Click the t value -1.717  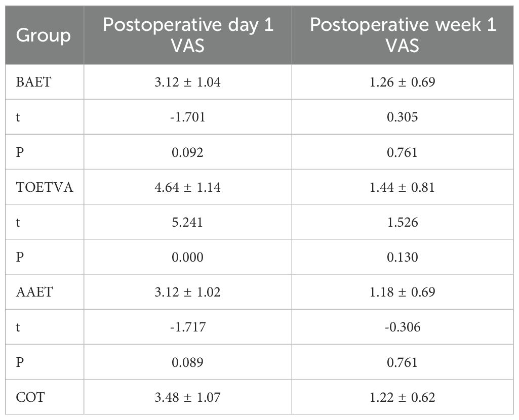(188, 327)
